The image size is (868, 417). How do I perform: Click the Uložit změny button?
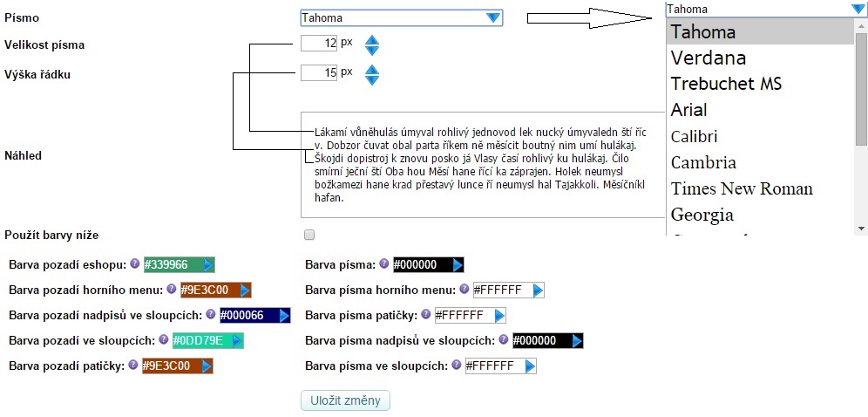pyautogui.click(x=345, y=400)
